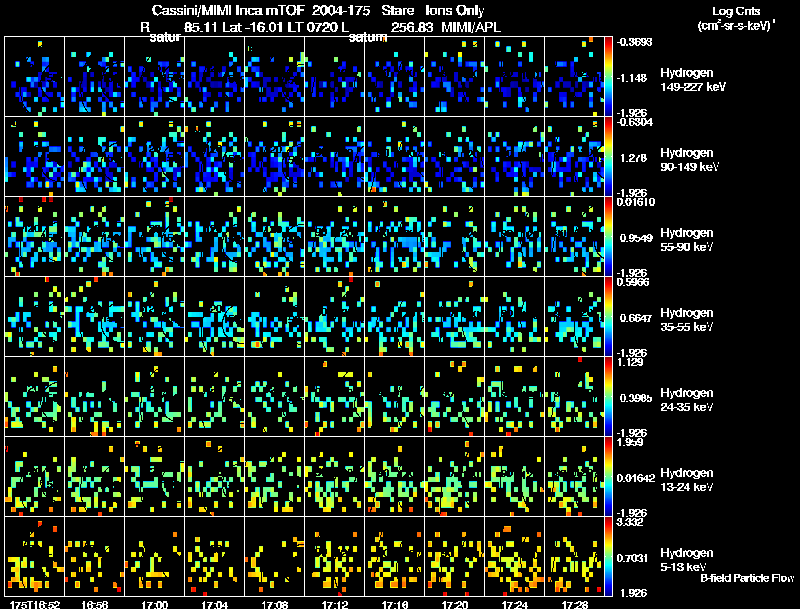This screenshot has height=609, width=800.
Task: Open the Hydrogen 35-55 keV panel at 17:04
Action: click(214, 317)
